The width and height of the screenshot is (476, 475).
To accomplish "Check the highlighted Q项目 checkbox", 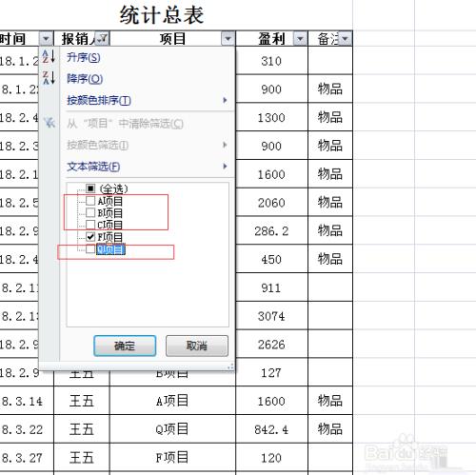I will pyautogui.click(x=90, y=249).
